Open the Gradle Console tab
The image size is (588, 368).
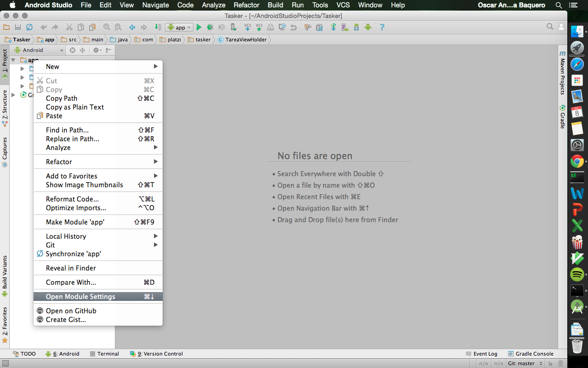[531, 354]
